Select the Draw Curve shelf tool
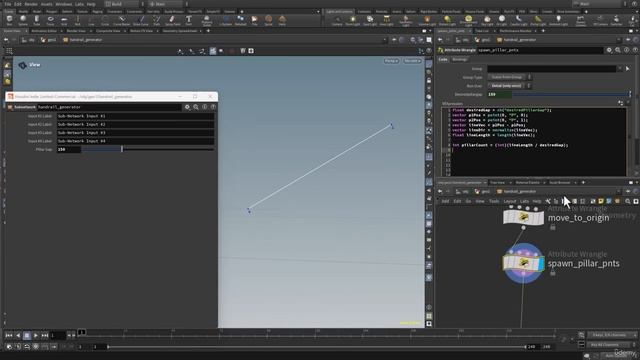This screenshot has height=360, width=640. (x=140, y=20)
